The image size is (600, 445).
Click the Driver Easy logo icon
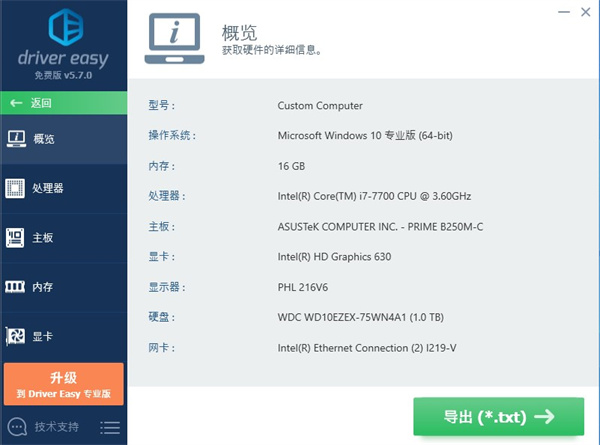coord(66,27)
